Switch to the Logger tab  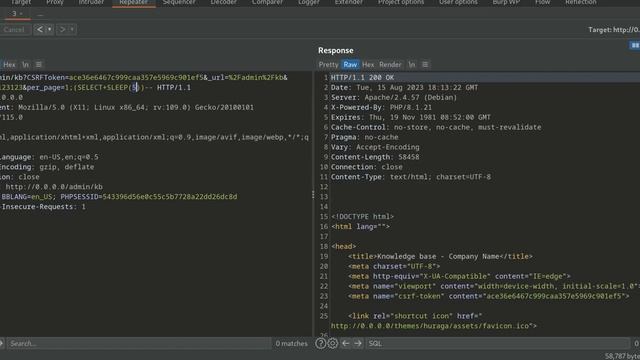pyautogui.click(x=309, y=2)
